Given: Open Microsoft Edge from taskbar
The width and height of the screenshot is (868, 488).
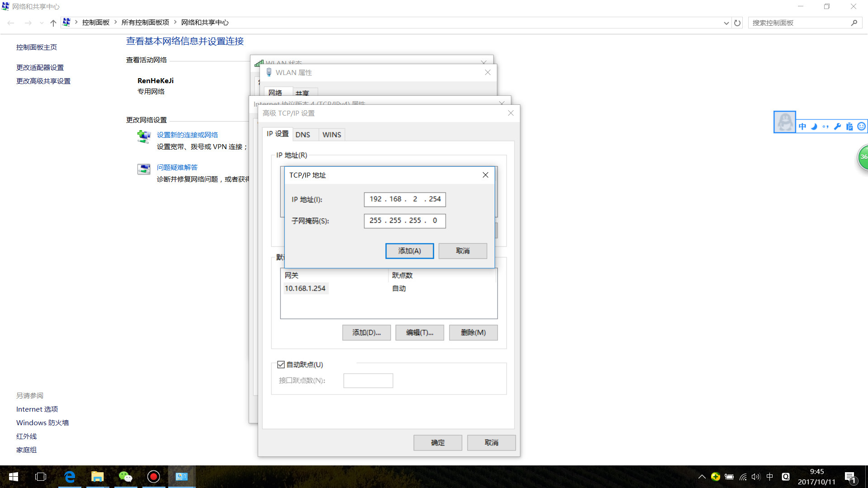Looking at the screenshot, I should 70,477.
